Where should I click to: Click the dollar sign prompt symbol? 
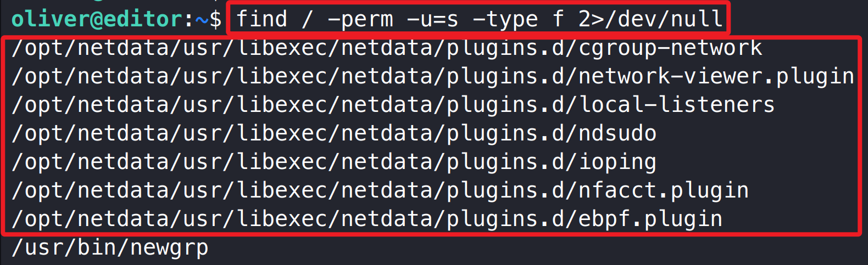pos(215,19)
